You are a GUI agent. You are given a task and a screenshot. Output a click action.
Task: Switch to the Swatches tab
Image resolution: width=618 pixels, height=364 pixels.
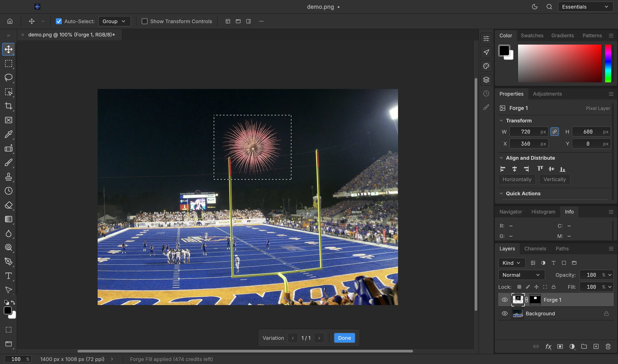[532, 36]
